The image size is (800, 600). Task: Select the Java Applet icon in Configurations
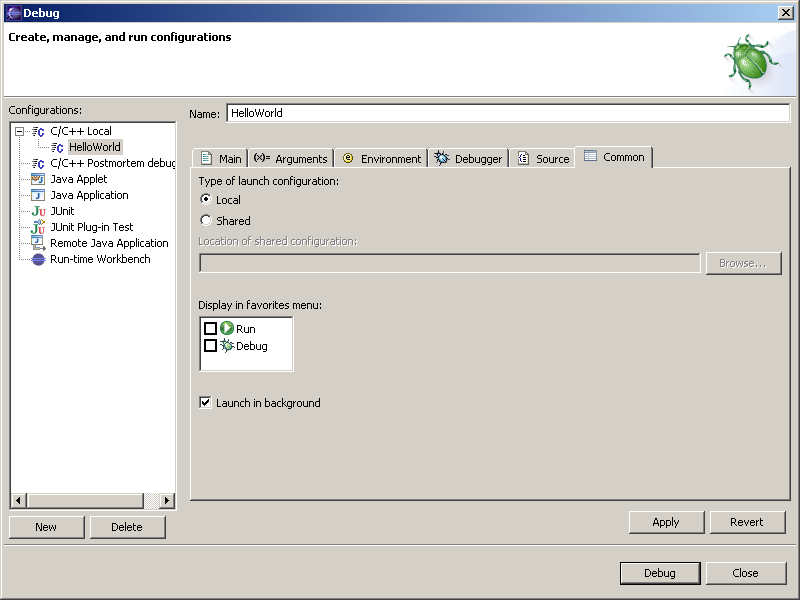(x=38, y=179)
